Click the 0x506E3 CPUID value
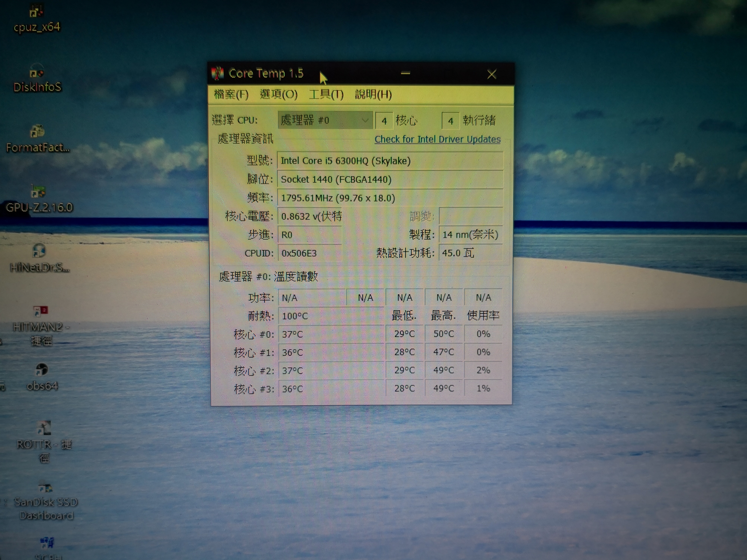This screenshot has width=747, height=560. 310,253
